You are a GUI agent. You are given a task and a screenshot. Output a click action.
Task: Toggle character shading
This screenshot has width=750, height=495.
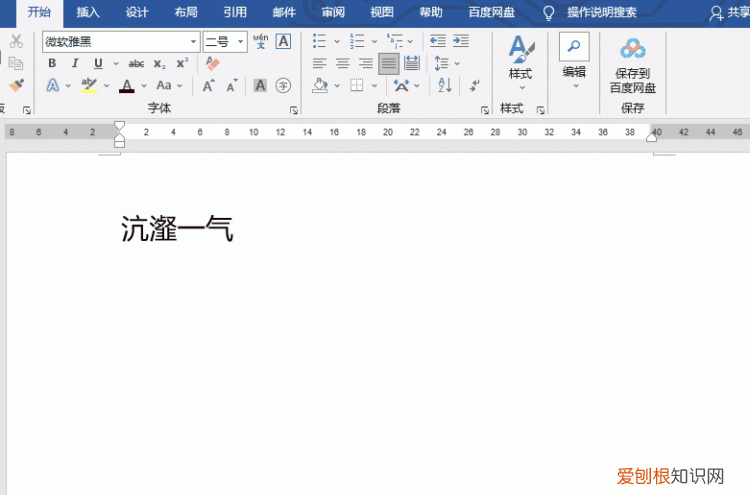coord(260,85)
